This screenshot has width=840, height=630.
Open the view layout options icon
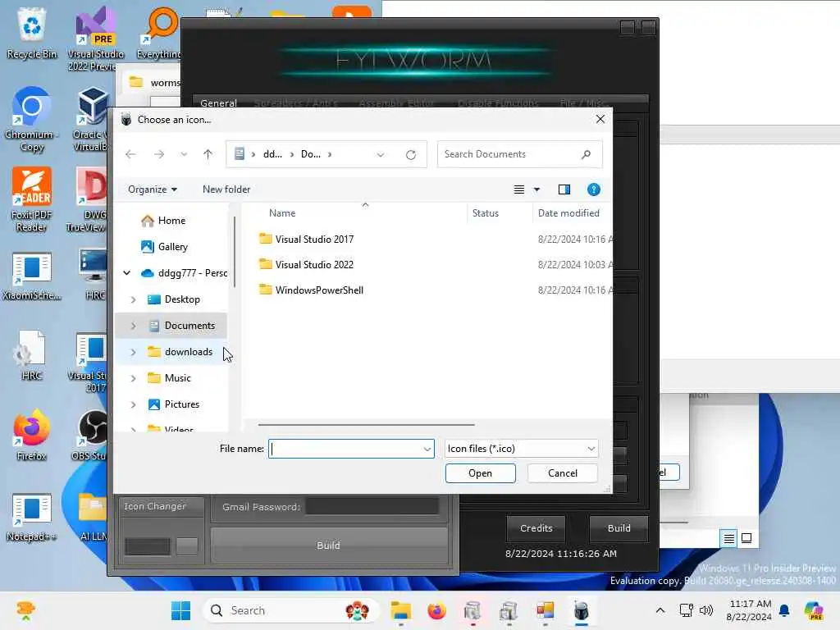pyautogui.click(x=518, y=189)
